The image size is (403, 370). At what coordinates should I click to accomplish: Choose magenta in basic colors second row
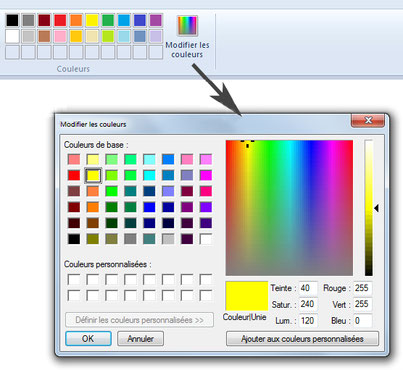click(x=206, y=175)
